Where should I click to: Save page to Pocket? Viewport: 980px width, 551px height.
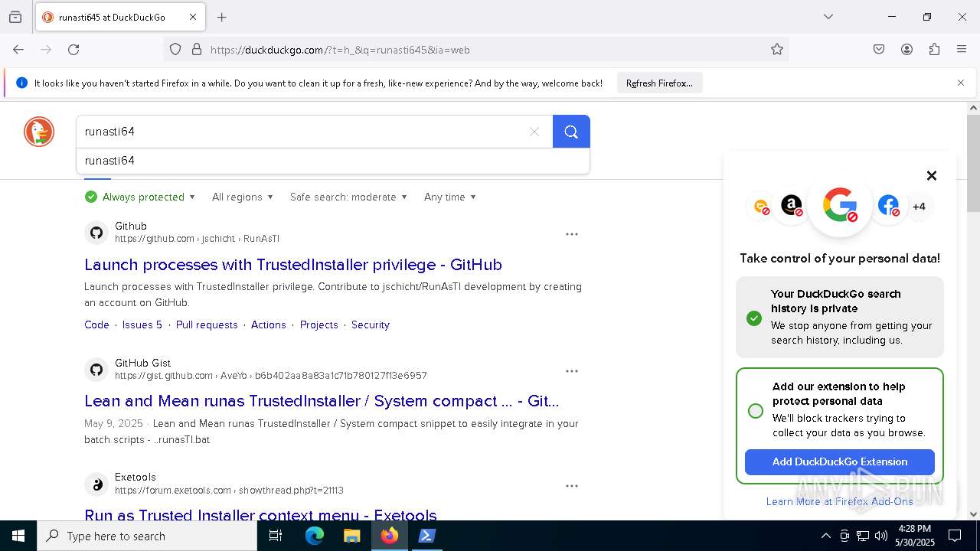point(879,50)
